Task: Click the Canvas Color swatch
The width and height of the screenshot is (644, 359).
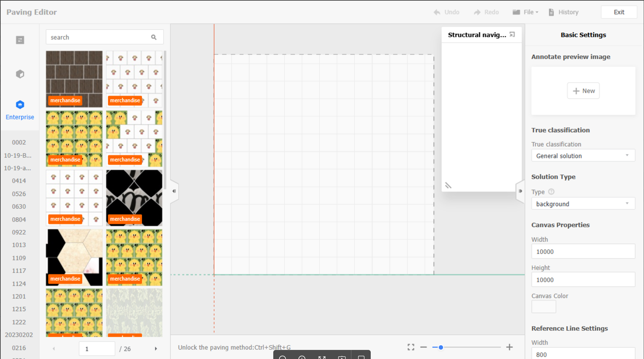Action: 544,307
